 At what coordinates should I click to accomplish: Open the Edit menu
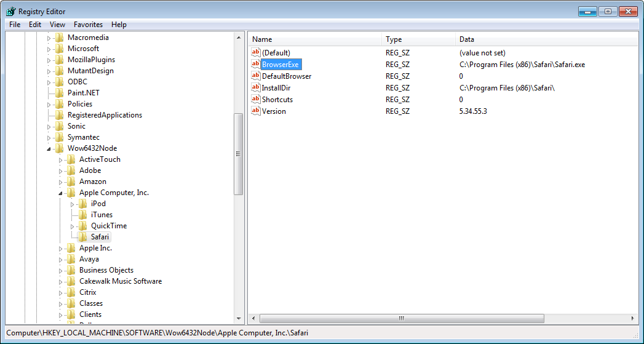click(35, 25)
